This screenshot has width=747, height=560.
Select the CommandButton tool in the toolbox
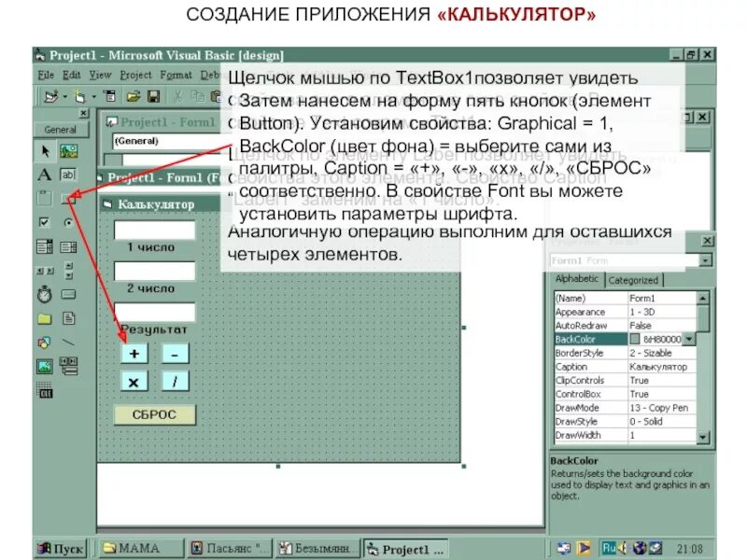[x=68, y=199]
